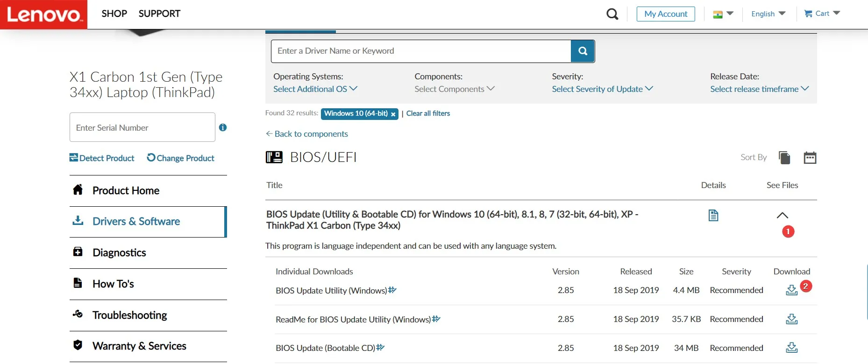The width and height of the screenshot is (868, 364).
Task: Open Select Additional OS dropdown
Action: coord(315,89)
